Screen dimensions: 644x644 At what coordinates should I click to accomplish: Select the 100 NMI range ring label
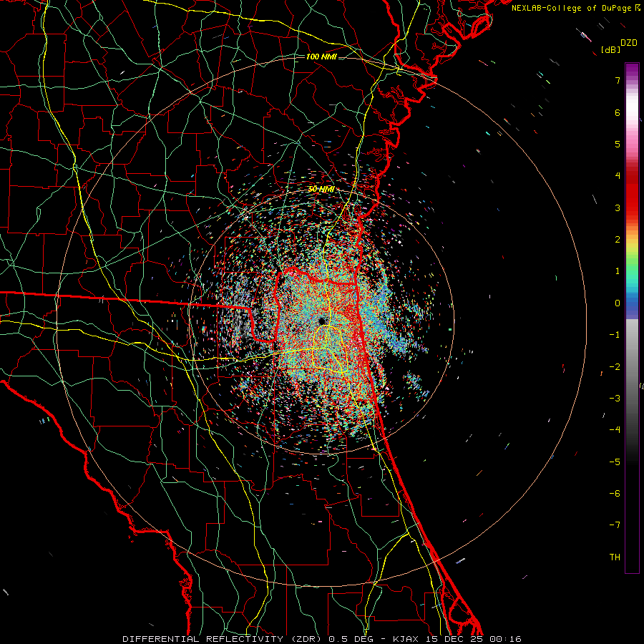[x=321, y=57]
